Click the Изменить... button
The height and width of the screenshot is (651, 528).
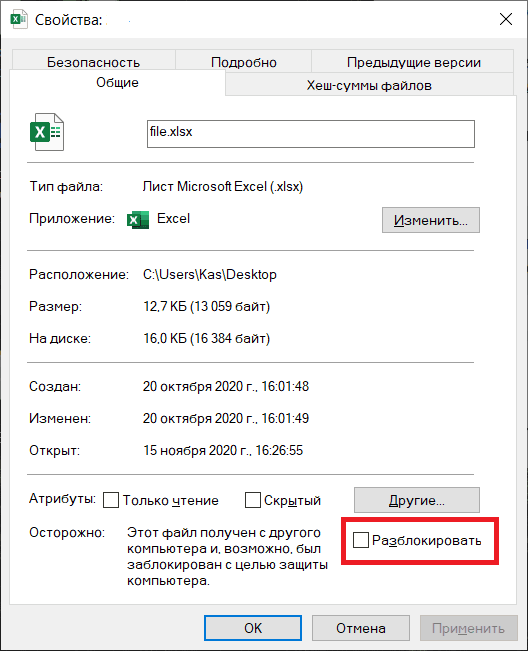431,220
